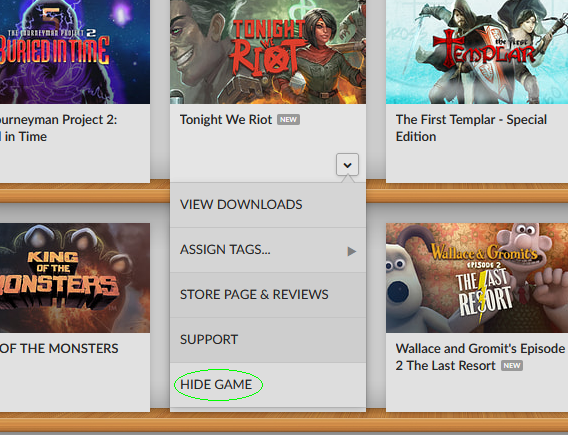This screenshot has height=435, width=568.
Task: Open Wallace & Gromit's Last Resort cover
Action: [477, 278]
